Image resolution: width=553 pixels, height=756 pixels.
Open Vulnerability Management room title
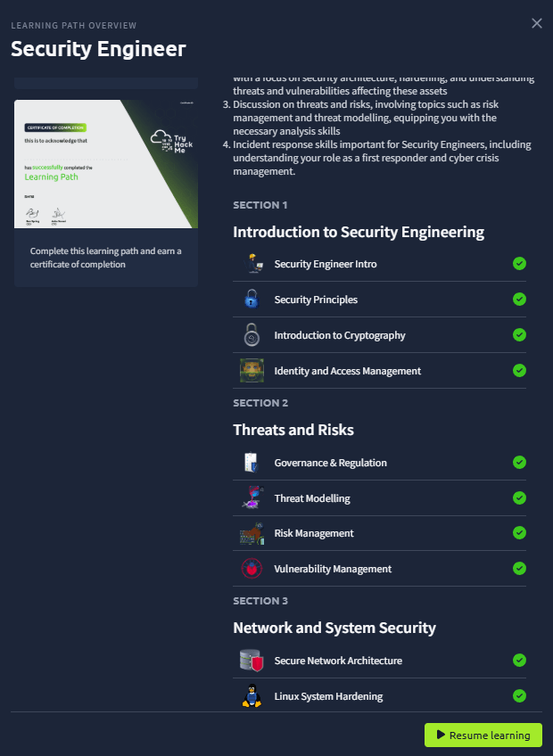333,569
